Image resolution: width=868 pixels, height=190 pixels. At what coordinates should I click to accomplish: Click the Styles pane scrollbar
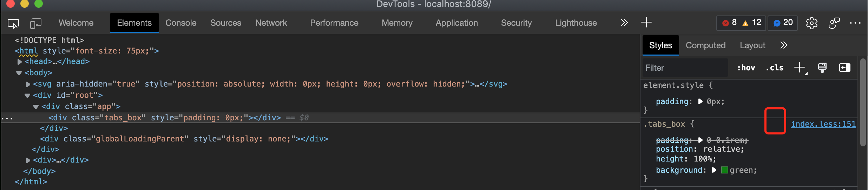(863, 102)
